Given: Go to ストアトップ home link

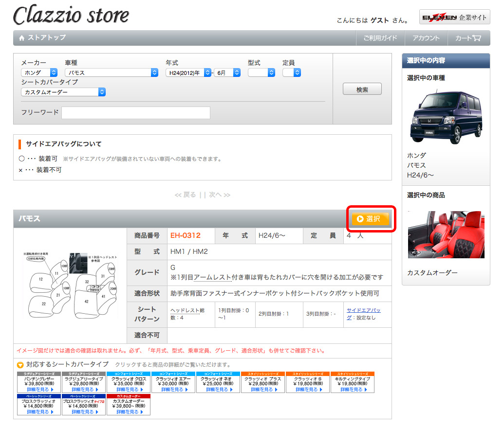Looking at the screenshot, I should (42, 37).
